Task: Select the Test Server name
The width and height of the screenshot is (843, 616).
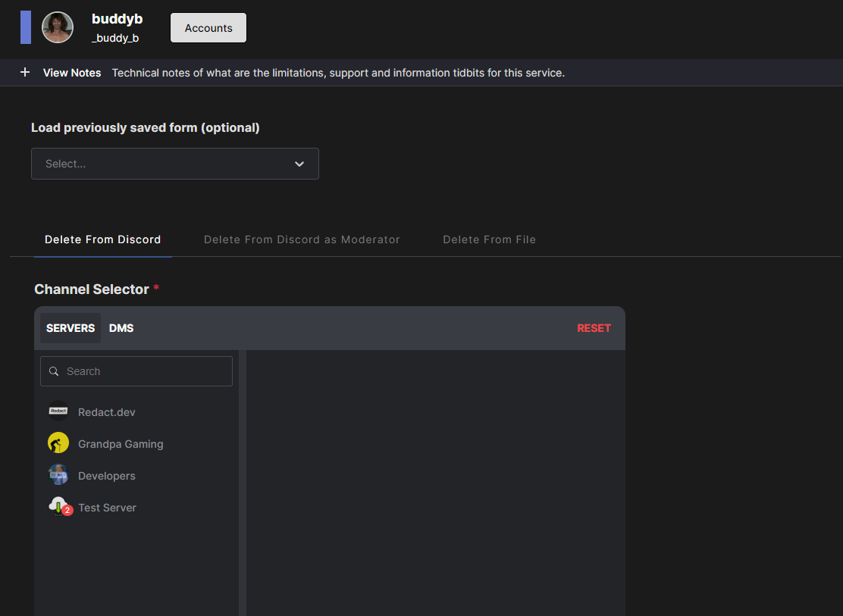Action: tap(107, 508)
